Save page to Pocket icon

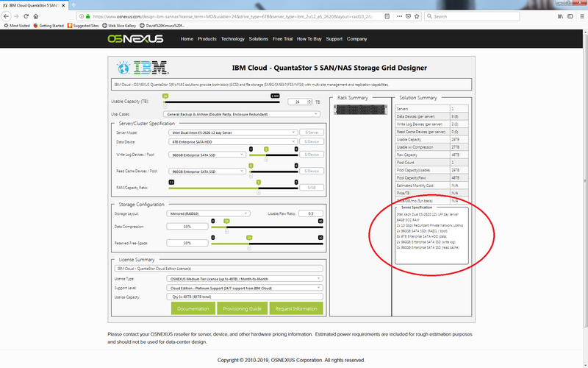409,16
